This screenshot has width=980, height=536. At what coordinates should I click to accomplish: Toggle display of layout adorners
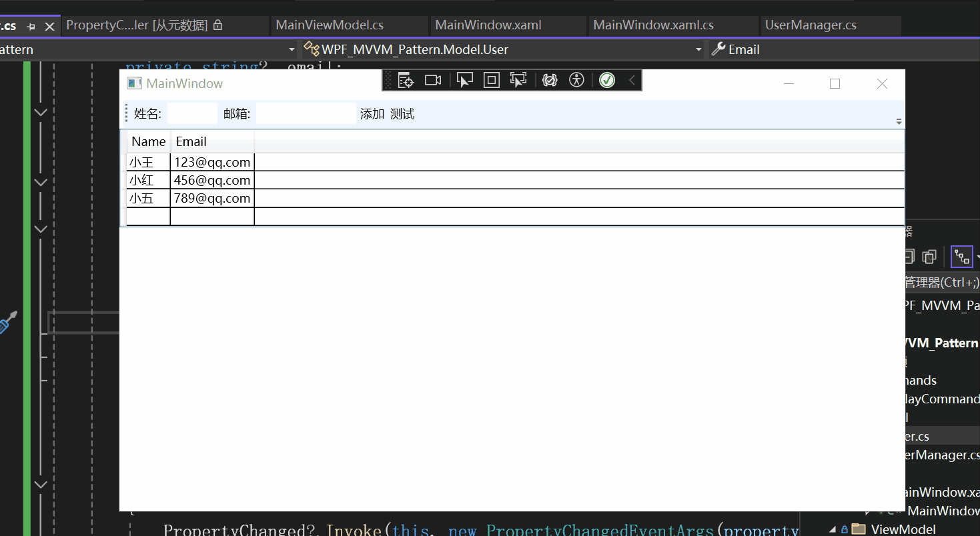coord(491,79)
